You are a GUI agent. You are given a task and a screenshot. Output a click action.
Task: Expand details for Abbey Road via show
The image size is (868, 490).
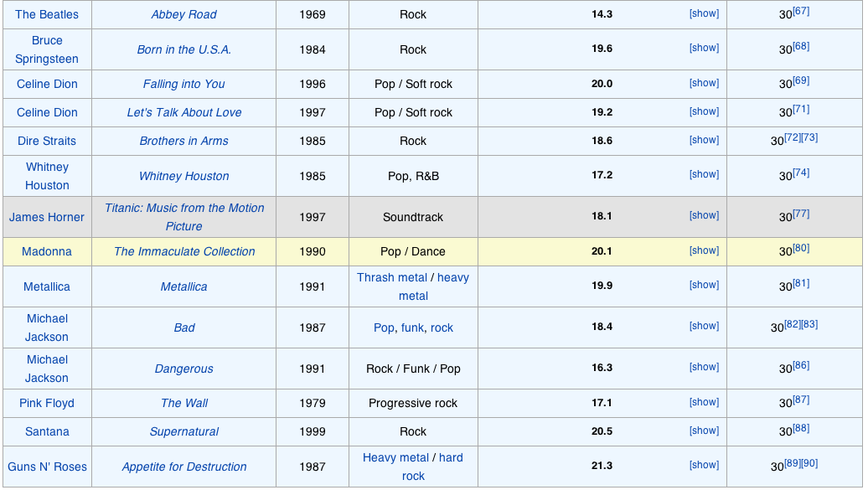(x=704, y=13)
